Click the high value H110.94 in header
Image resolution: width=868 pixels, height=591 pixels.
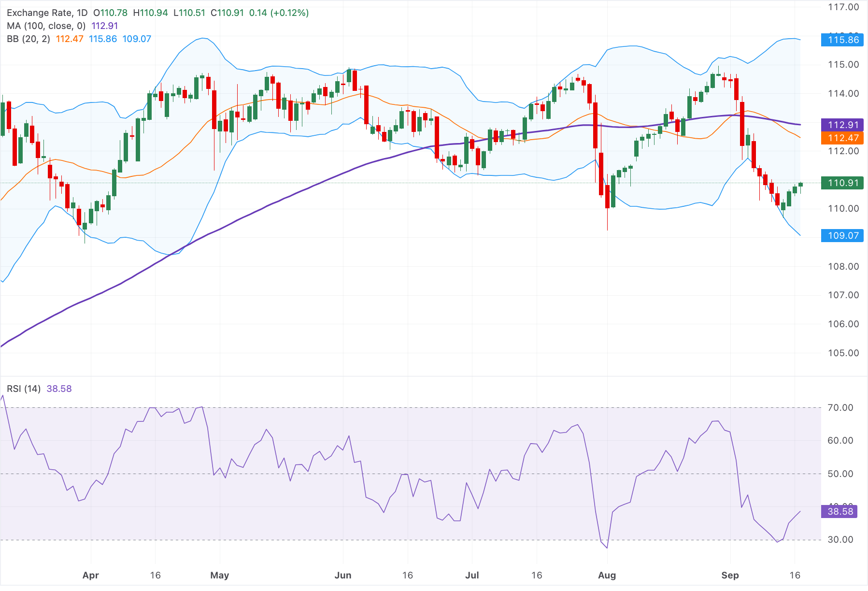pyautogui.click(x=150, y=13)
